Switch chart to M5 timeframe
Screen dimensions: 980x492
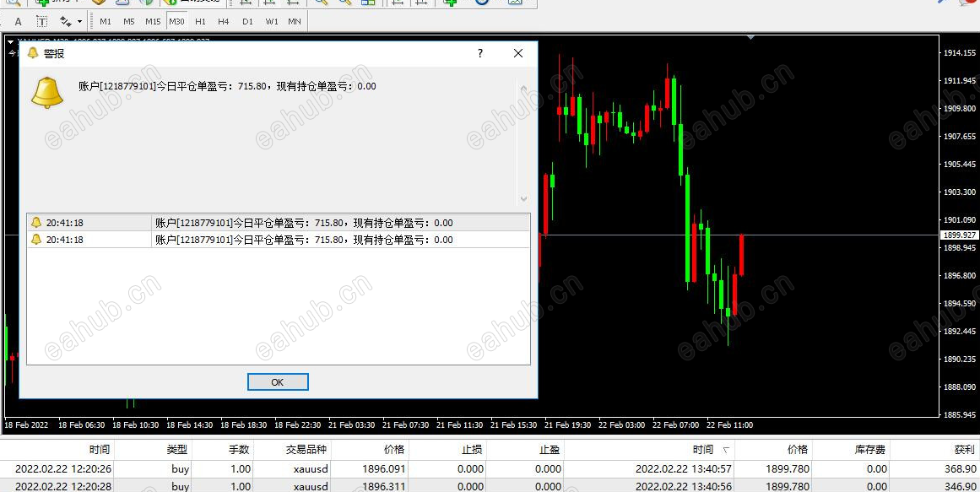point(129,22)
